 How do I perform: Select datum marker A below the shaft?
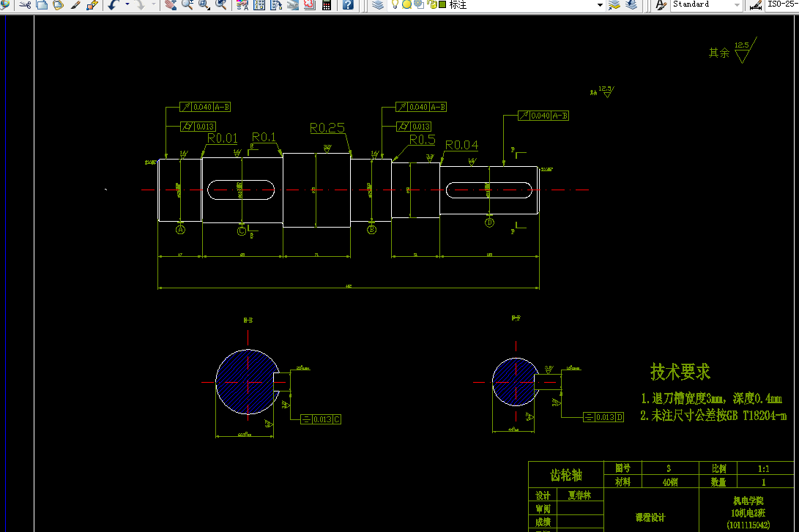tap(180, 230)
